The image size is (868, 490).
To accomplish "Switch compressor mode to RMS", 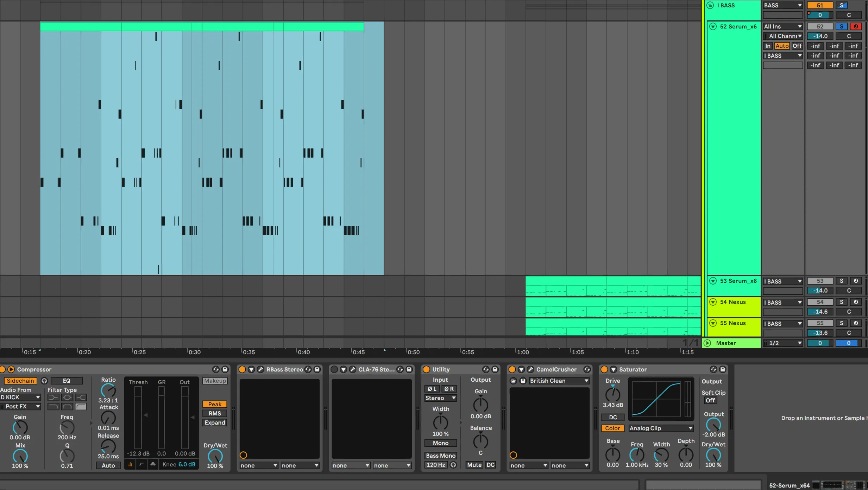I will click(215, 413).
